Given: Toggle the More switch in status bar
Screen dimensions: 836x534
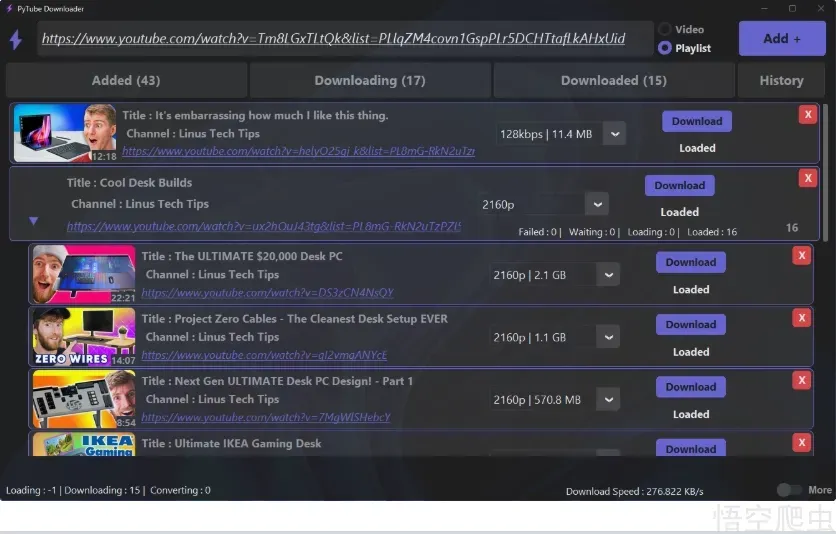Looking at the screenshot, I should pyautogui.click(x=789, y=490).
